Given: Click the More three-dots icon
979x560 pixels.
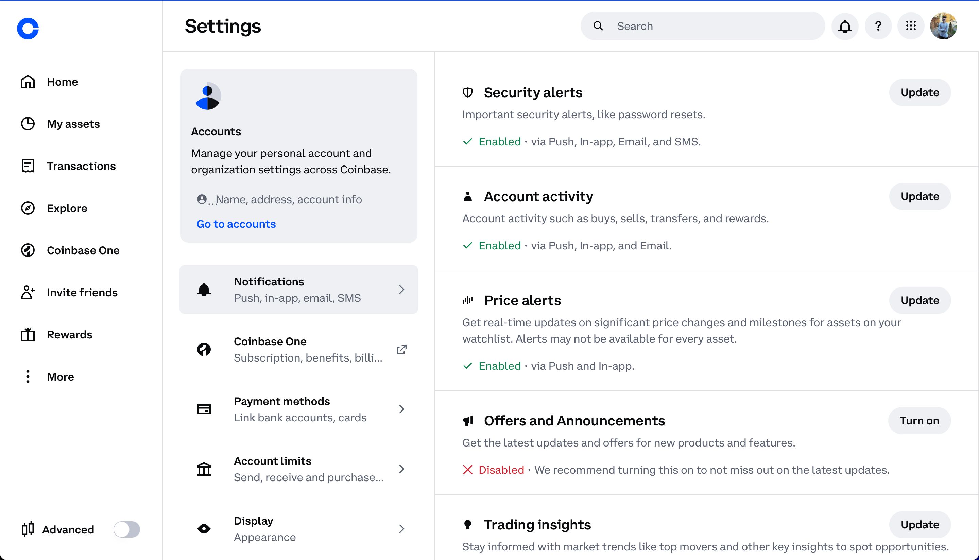Looking at the screenshot, I should tap(28, 377).
